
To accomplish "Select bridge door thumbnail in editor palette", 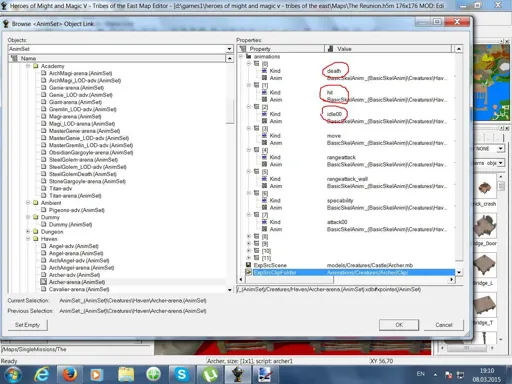I will coord(485,227).
